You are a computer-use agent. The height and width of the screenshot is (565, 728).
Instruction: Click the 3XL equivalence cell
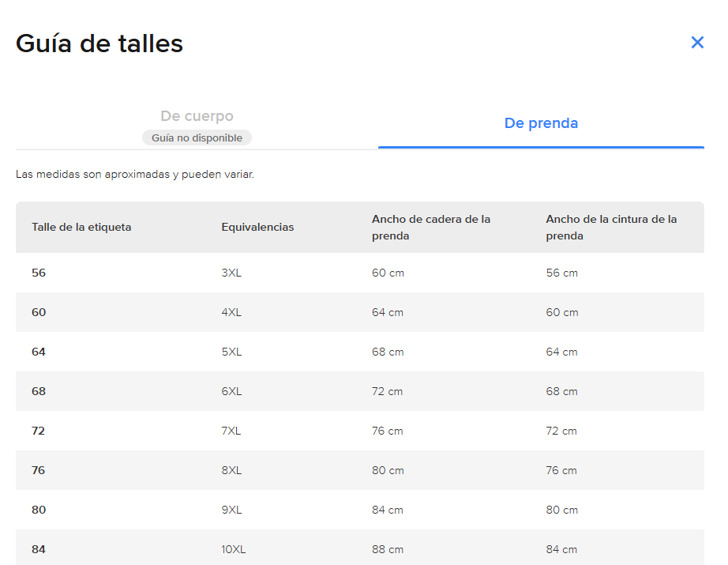pyautogui.click(x=231, y=273)
